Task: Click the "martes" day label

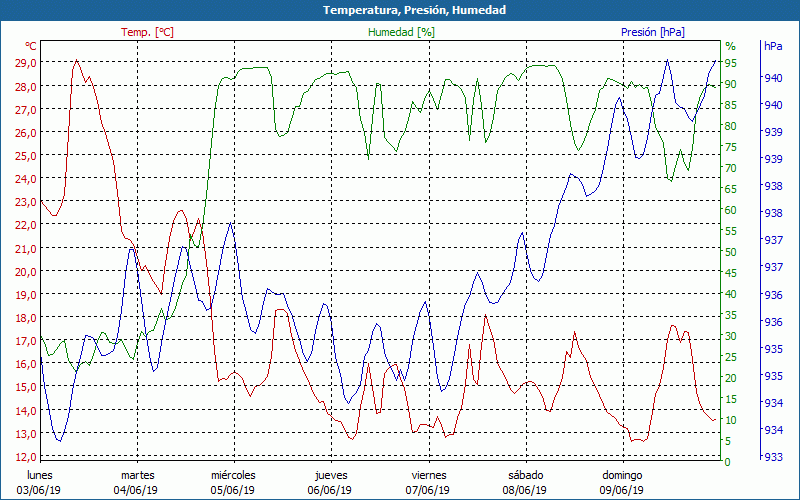Action: pyautogui.click(x=138, y=475)
